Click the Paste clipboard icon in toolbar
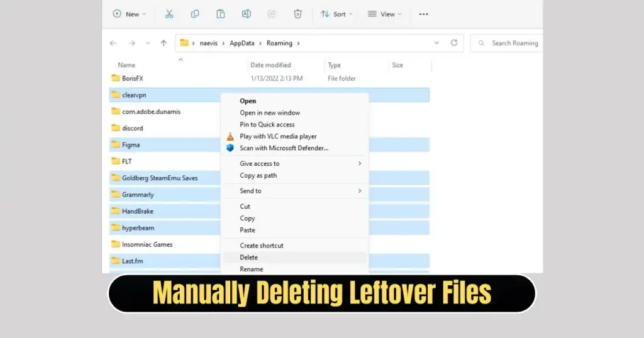This screenshot has height=338, width=644. (221, 14)
